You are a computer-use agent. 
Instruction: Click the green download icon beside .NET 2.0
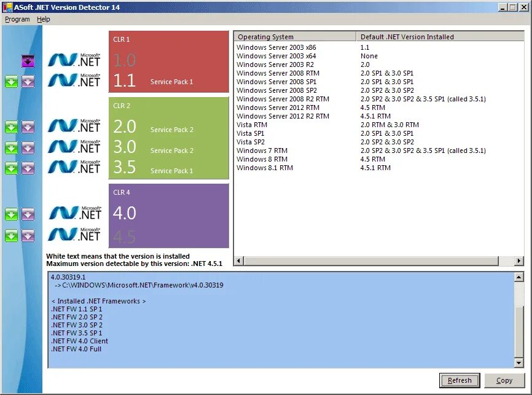11,127
